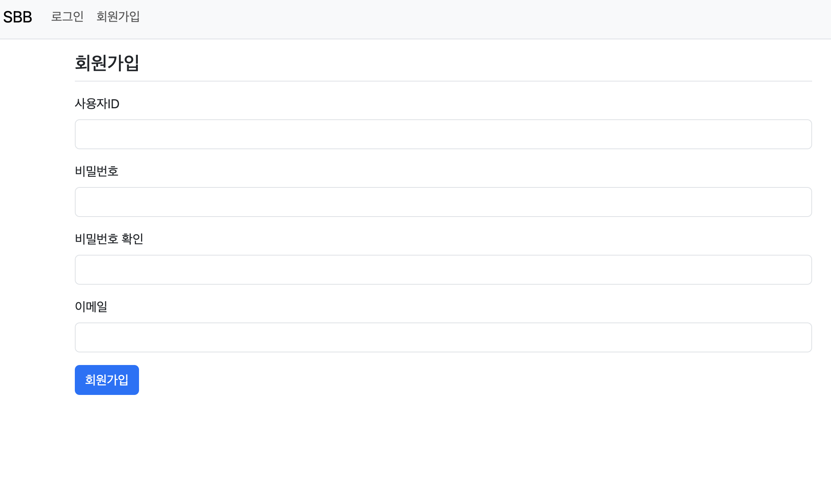Select the 이메일 input field
The height and width of the screenshot is (504, 831).
(443, 337)
